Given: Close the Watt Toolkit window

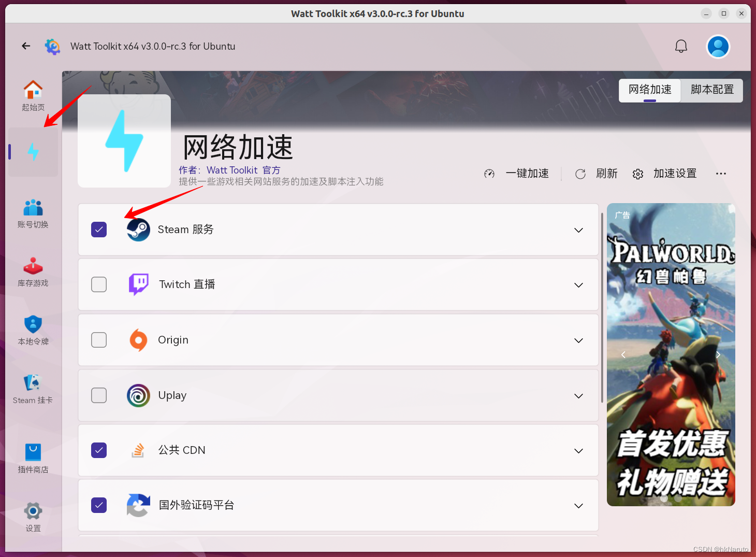Looking at the screenshot, I should (742, 13).
